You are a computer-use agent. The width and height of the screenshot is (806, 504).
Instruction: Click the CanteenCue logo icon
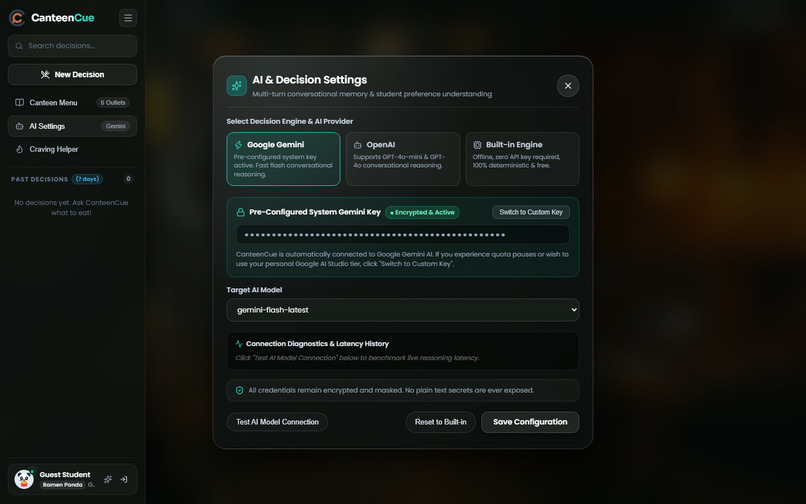[x=17, y=18]
